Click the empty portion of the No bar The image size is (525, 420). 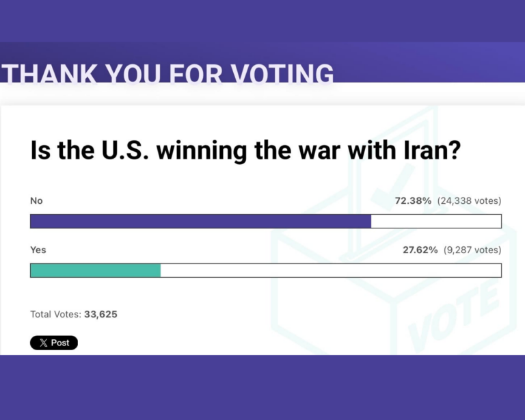click(436, 221)
